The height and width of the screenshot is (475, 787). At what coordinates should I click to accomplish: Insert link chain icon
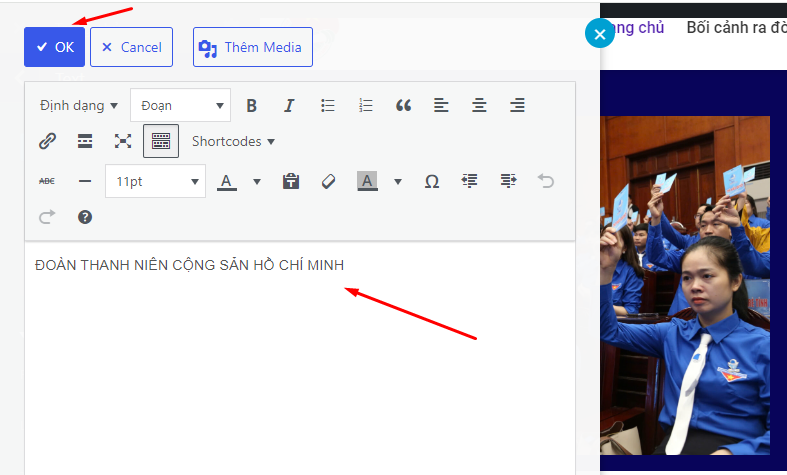click(x=47, y=141)
